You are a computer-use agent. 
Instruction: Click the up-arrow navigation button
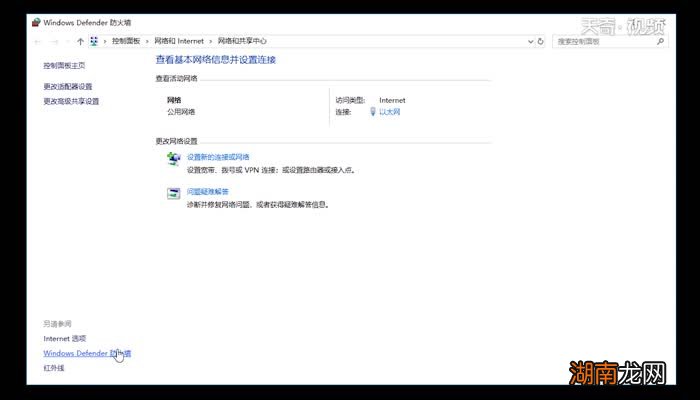(x=80, y=42)
